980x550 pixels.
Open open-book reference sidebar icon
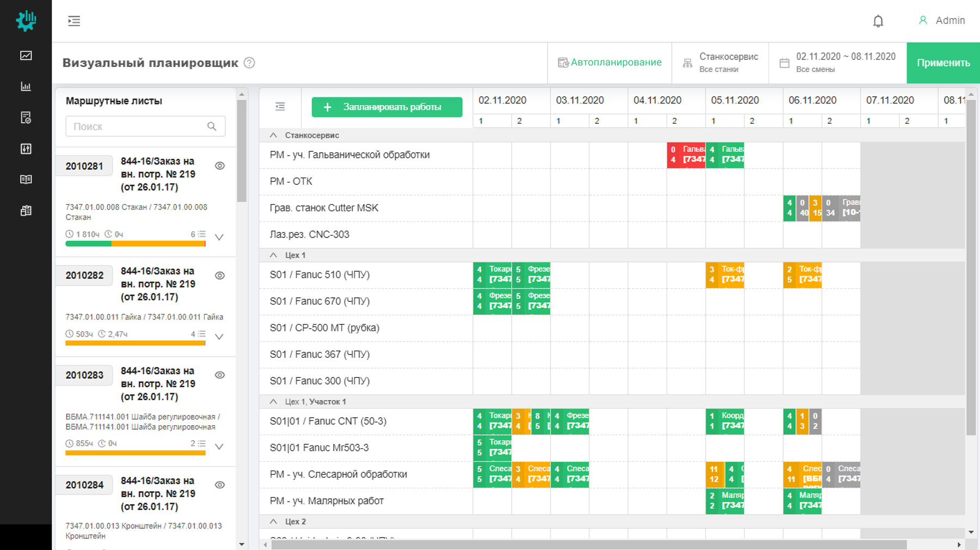26,179
